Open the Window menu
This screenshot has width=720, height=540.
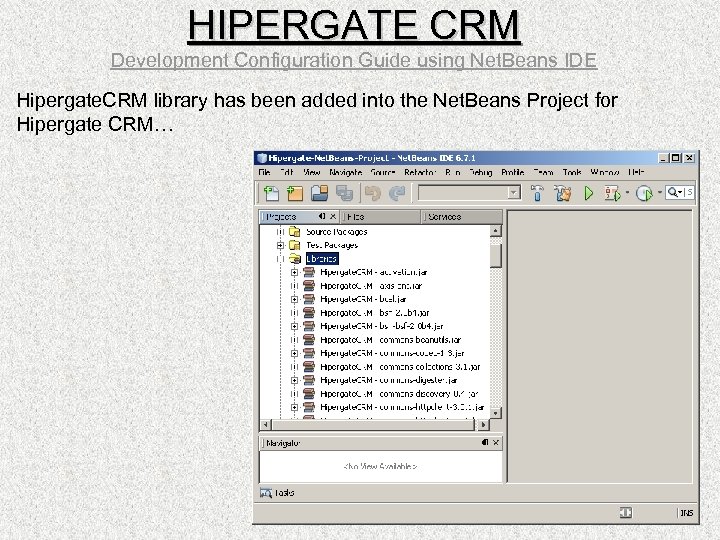pos(605,172)
